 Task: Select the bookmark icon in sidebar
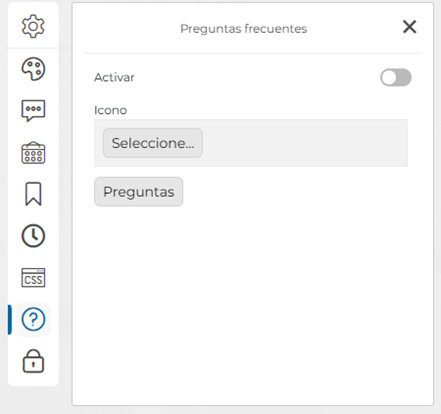pyautogui.click(x=33, y=194)
